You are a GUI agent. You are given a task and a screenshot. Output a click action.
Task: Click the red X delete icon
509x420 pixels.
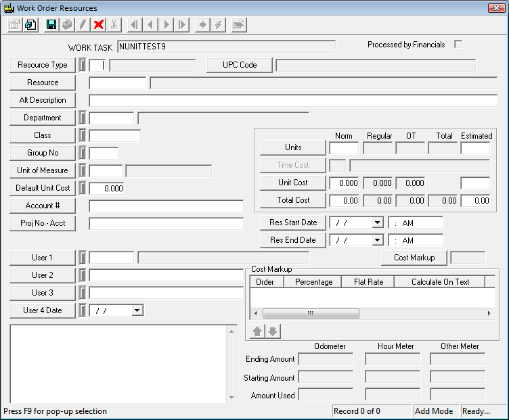click(x=99, y=25)
